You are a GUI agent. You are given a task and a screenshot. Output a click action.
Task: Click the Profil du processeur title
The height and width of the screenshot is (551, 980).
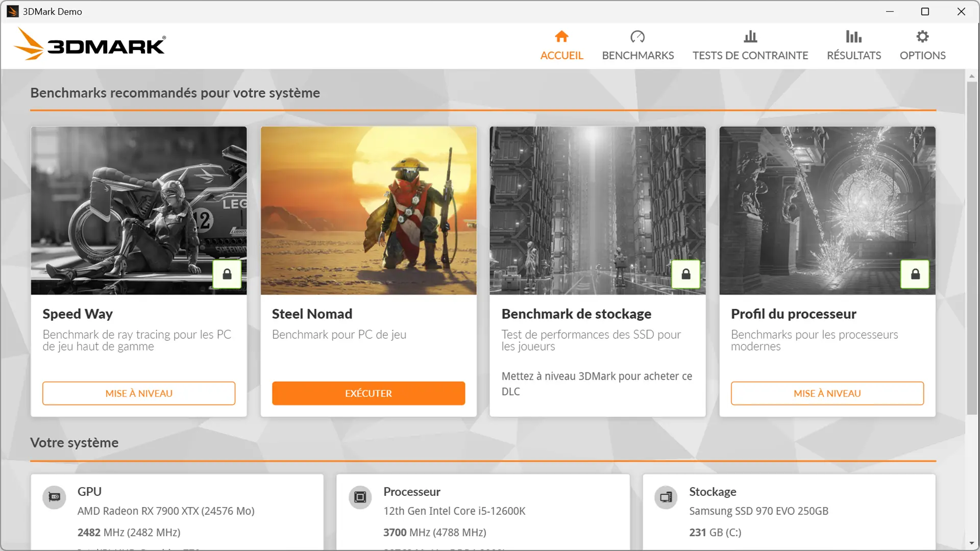click(794, 314)
